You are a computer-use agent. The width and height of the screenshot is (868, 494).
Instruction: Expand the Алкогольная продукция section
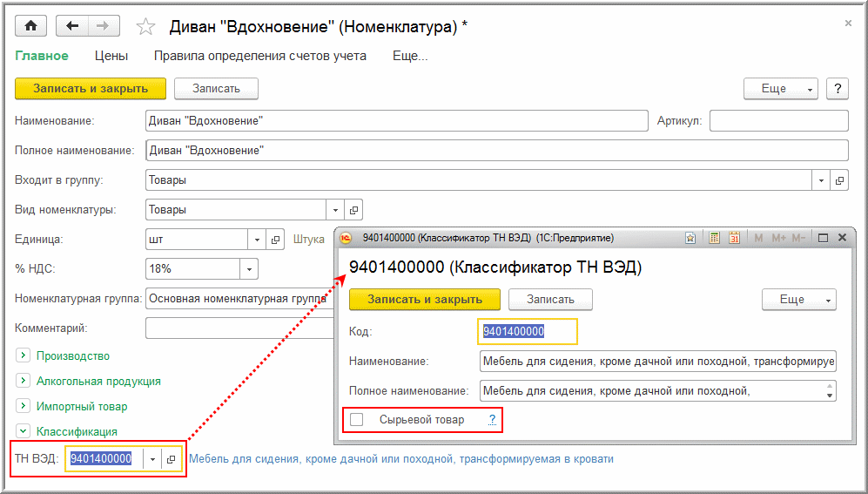point(23,381)
